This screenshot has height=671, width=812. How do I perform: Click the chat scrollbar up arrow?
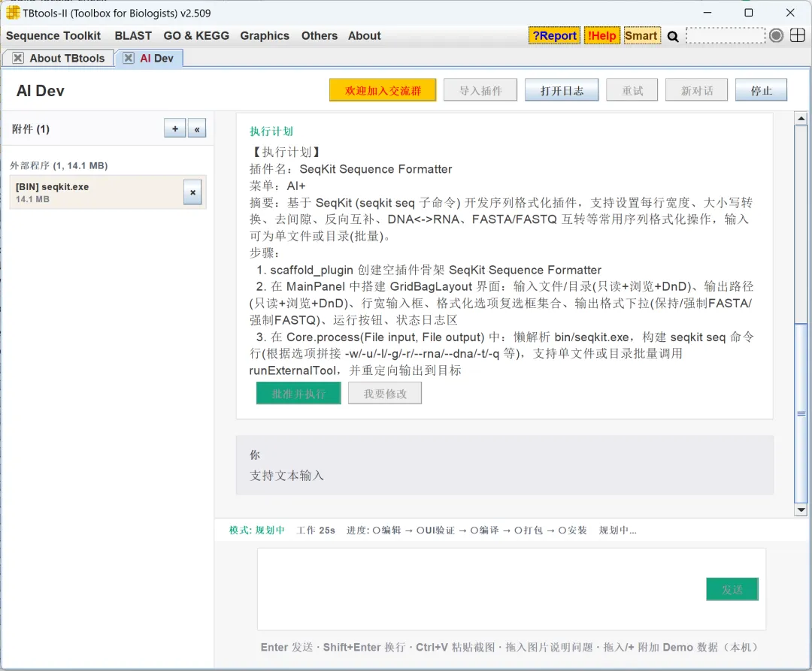point(801,119)
